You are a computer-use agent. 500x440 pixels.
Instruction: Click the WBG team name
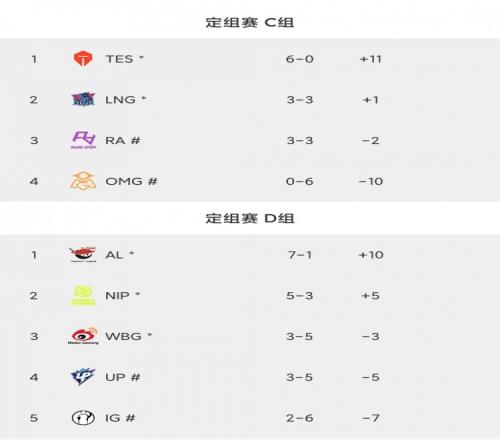[x=123, y=336]
